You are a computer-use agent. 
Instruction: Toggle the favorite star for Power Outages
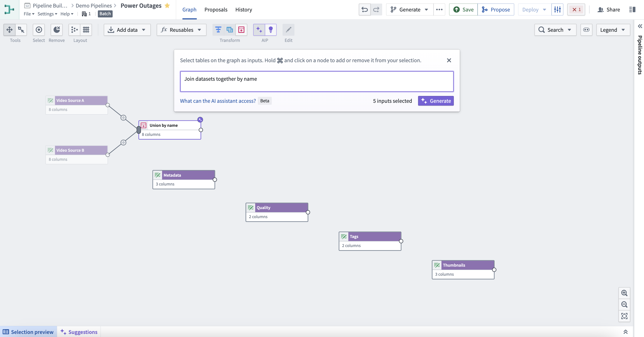click(x=167, y=5)
